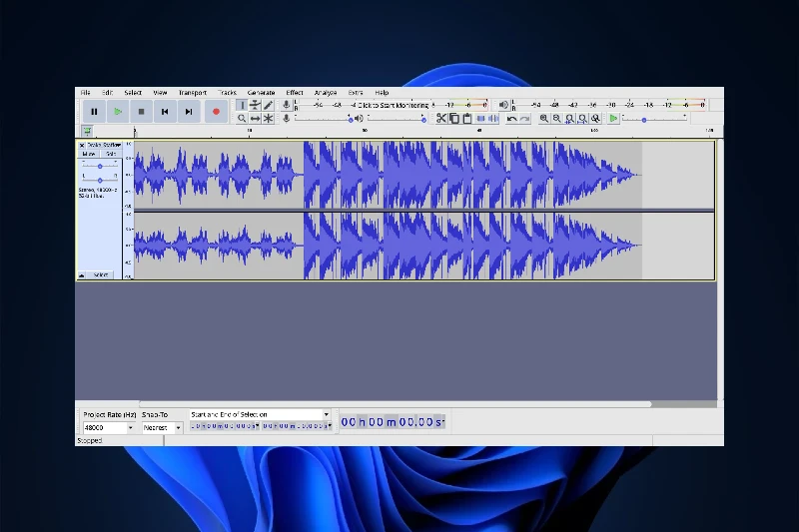The height and width of the screenshot is (532, 799).
Task: Skip to start of the project
Action: pos(165,112)
